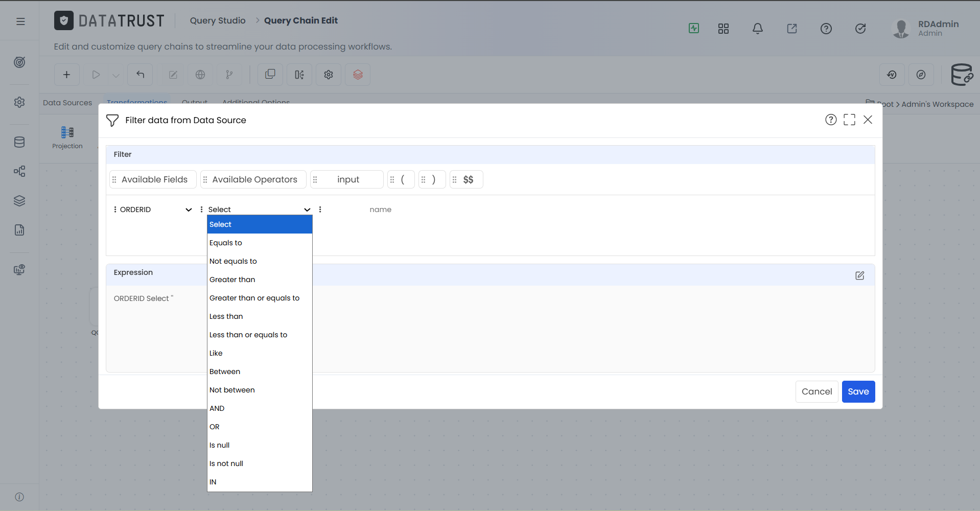980x511 pixels.
Task: Open the monitor dashboard icon in sidebar
Action: coord(19,270)
